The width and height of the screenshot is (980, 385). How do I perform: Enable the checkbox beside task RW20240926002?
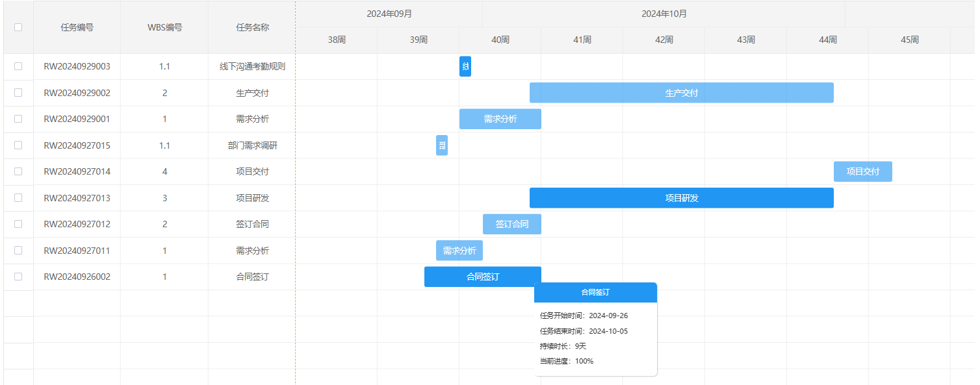[18, 277]
